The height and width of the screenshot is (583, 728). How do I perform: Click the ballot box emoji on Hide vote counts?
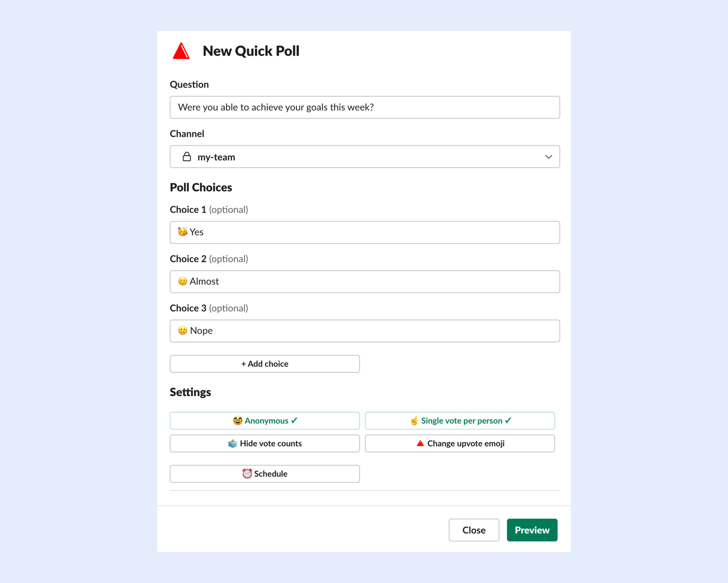point(233,443)
